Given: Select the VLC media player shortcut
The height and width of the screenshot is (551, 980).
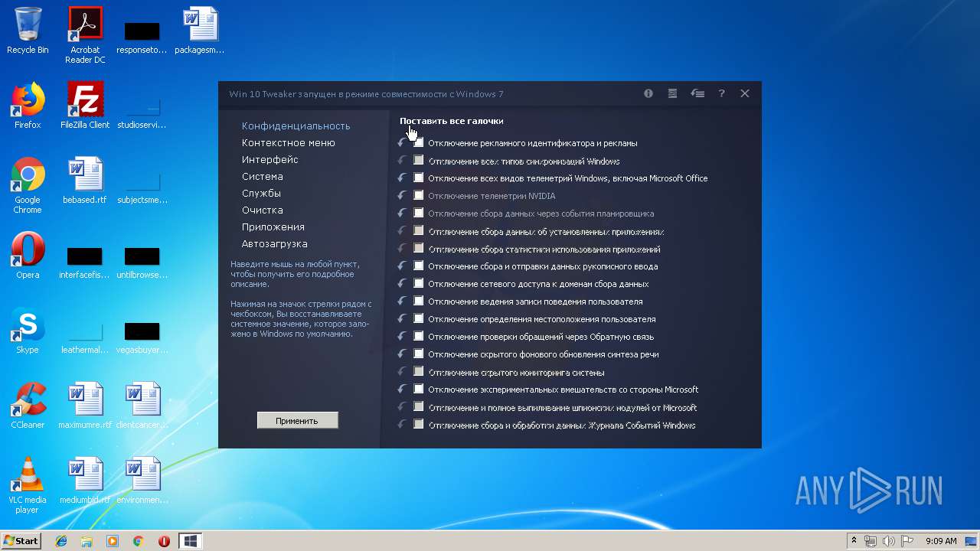Looking at the screenshot, I should tap(28, 485).
